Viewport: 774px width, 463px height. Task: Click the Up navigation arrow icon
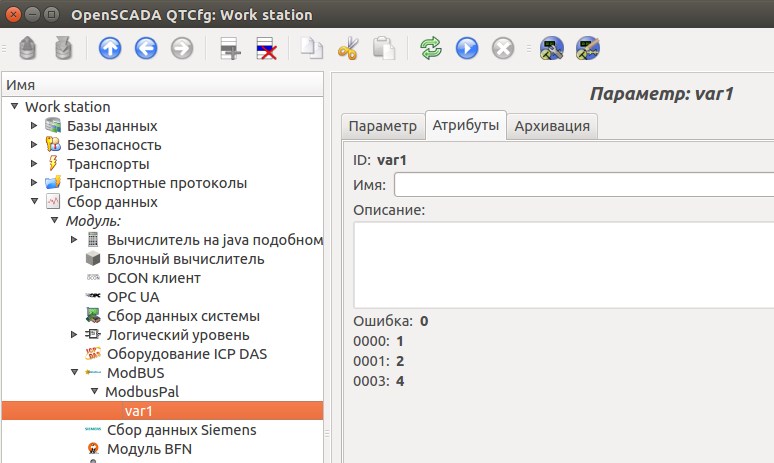[110, 48]
